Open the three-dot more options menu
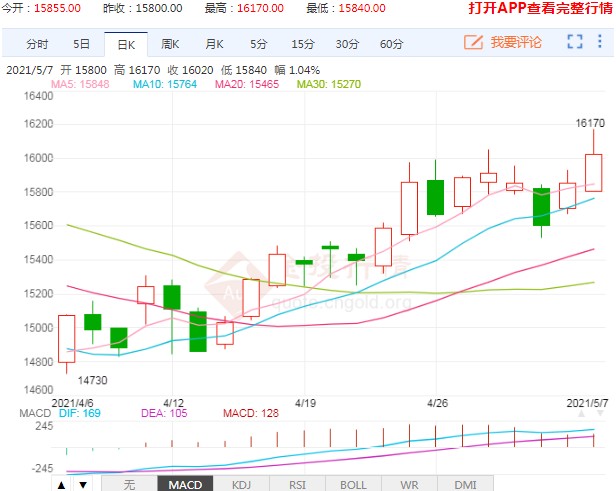Screen dimensions: 616x491 [600, 41]
